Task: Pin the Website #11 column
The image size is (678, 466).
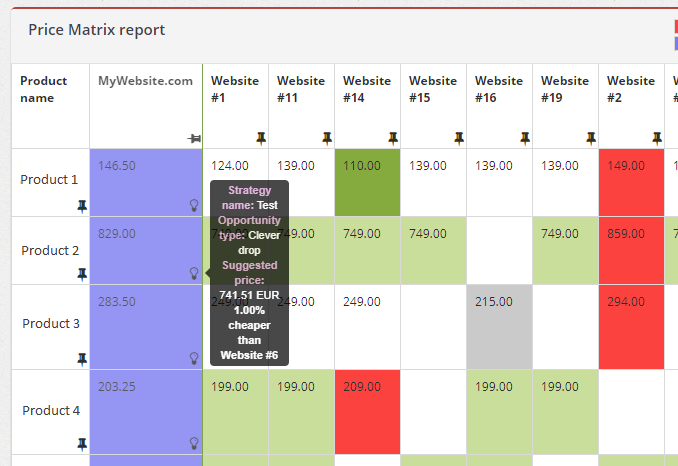Action: (x=327, y=138)
